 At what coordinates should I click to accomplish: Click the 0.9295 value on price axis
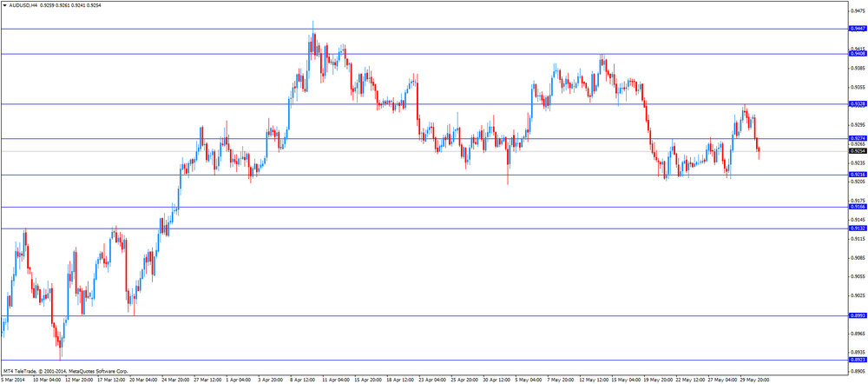pyautogui.click(x=858, y=125)
